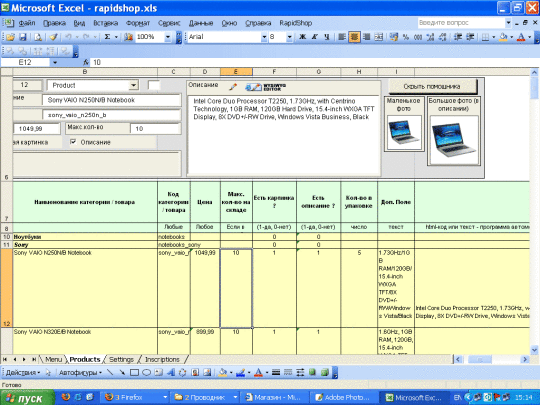Open the RapidShop menu
Viewport: 540px width, 405px height.
point(295,23)
